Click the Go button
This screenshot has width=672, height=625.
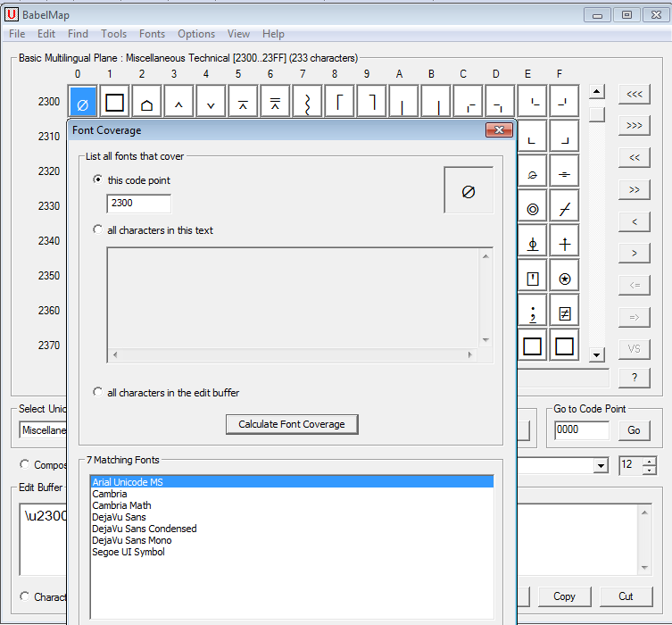634,430
